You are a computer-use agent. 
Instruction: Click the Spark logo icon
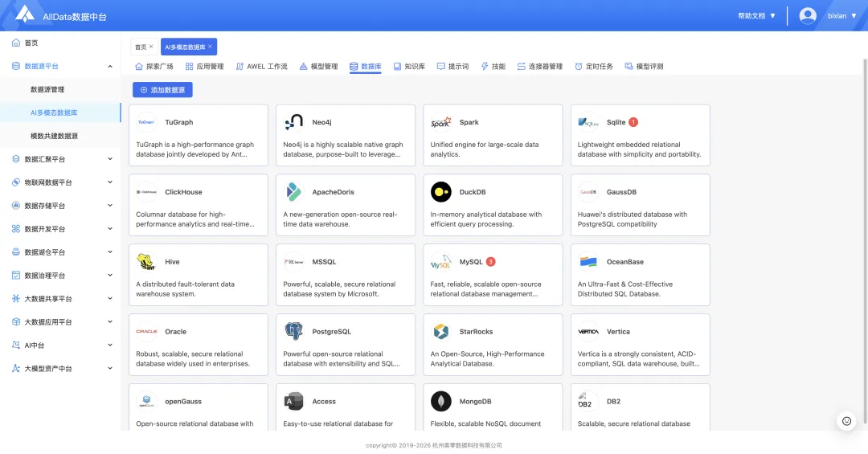point(440,122)
